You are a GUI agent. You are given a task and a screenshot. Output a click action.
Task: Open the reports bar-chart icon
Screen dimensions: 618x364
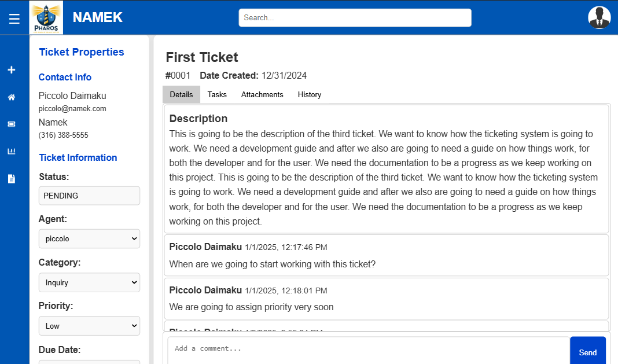pos(11,151)
